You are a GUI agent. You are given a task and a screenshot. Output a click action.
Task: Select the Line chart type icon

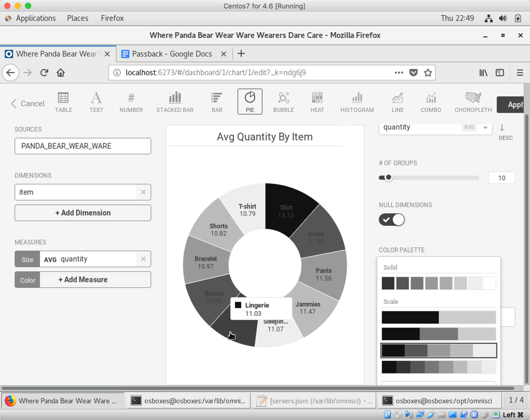point(397,101)
